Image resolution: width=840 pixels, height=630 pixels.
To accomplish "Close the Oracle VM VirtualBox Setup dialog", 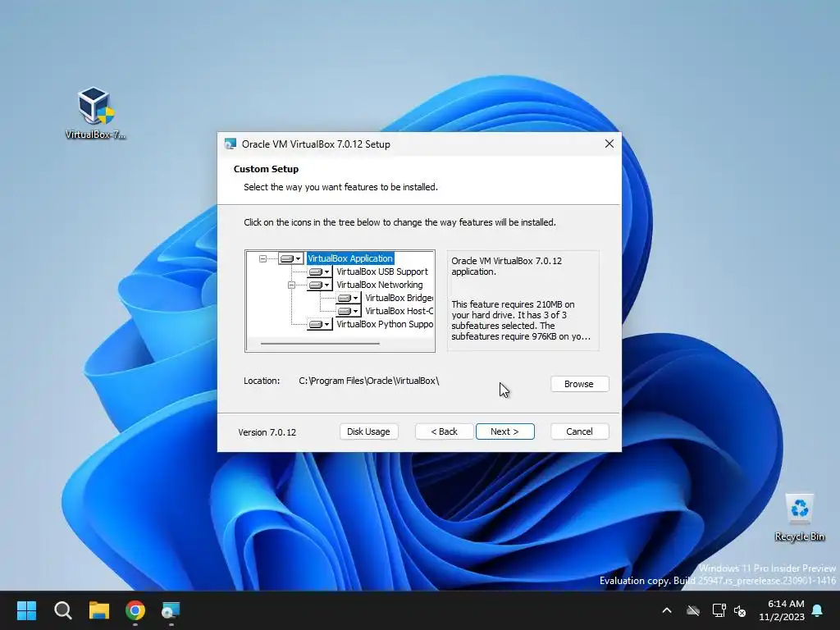I will click(609, 144).
